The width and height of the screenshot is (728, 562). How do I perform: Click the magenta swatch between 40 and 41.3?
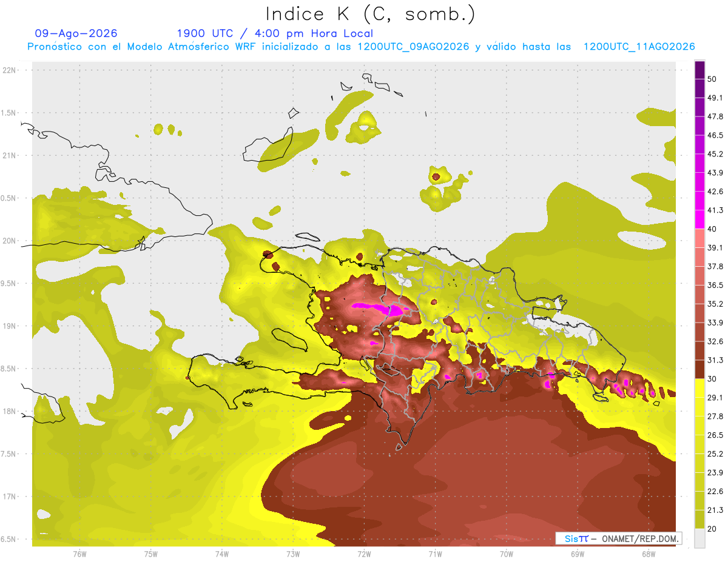tap(699, 219)
